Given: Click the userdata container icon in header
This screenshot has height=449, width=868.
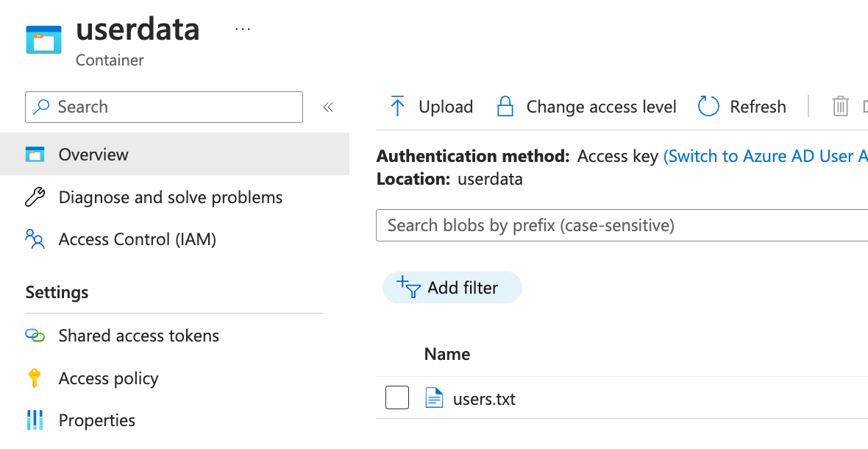Looking at the screenshot, I should pyautogui.click(x=44, y=39).
